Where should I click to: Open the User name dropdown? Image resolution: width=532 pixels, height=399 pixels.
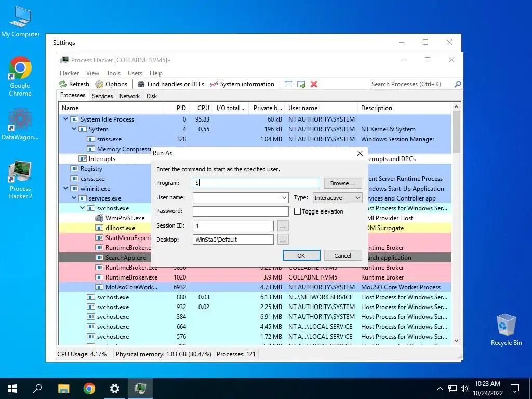tap(284, 198)
